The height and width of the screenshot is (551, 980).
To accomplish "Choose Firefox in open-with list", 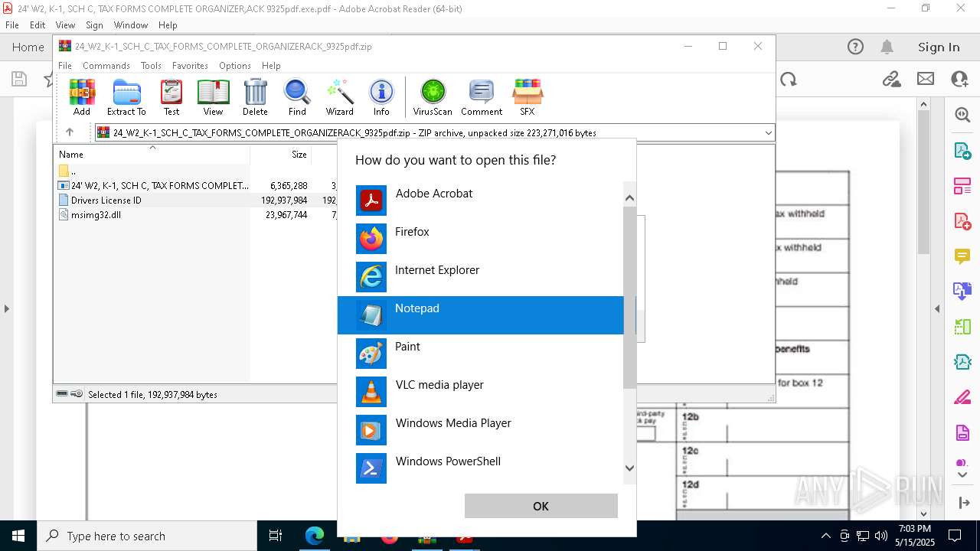I will 481,239.
